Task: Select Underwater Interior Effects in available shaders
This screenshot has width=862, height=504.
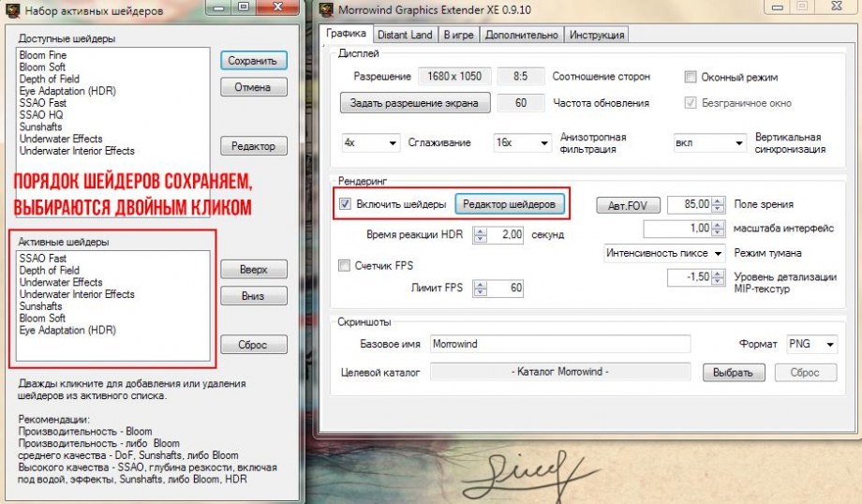Action: pos(77,151)
